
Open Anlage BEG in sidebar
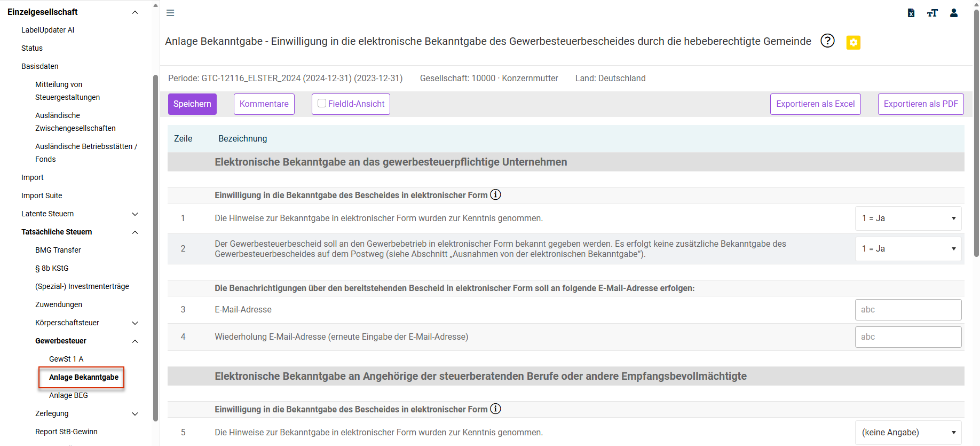pos(68,395)
